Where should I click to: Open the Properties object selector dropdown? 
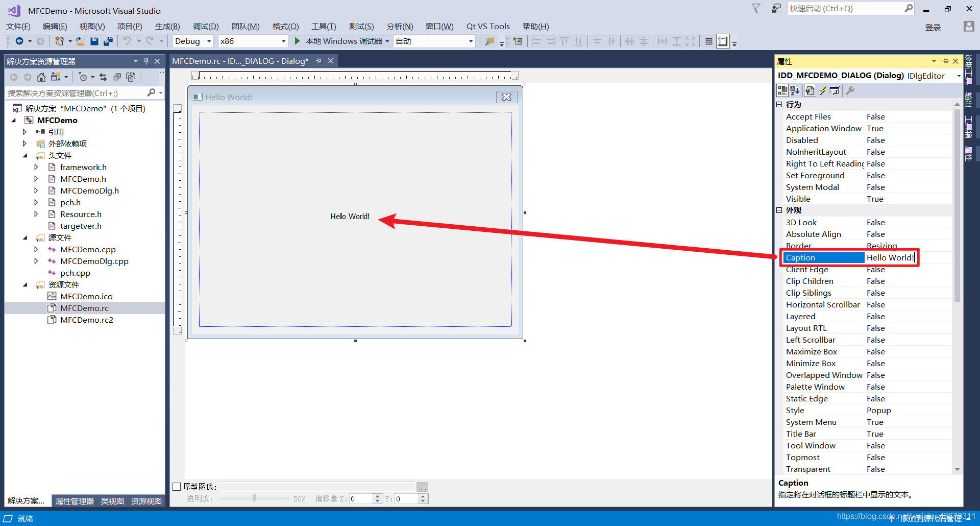coord(959,76)
